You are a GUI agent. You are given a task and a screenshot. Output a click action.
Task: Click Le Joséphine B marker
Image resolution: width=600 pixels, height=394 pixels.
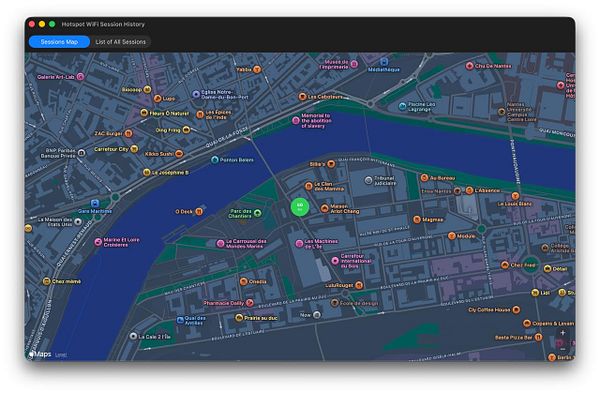pyautogui.click(x=147, y=173)
